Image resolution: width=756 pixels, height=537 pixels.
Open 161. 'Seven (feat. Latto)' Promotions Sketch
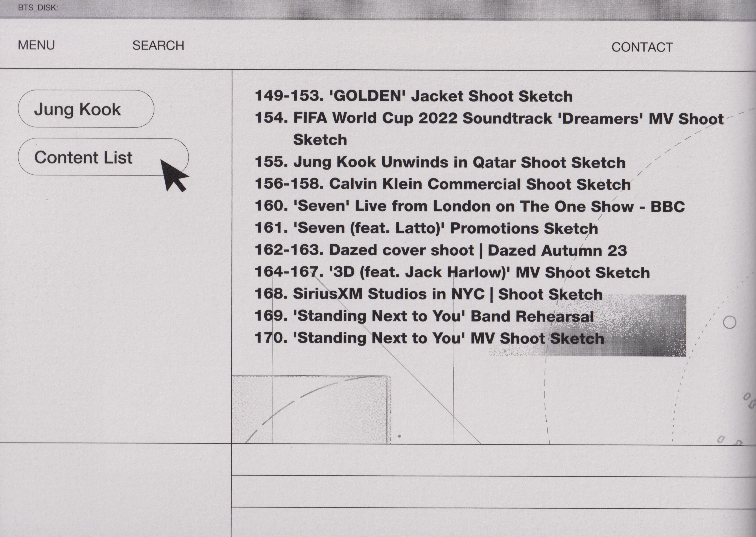point(426,228)
